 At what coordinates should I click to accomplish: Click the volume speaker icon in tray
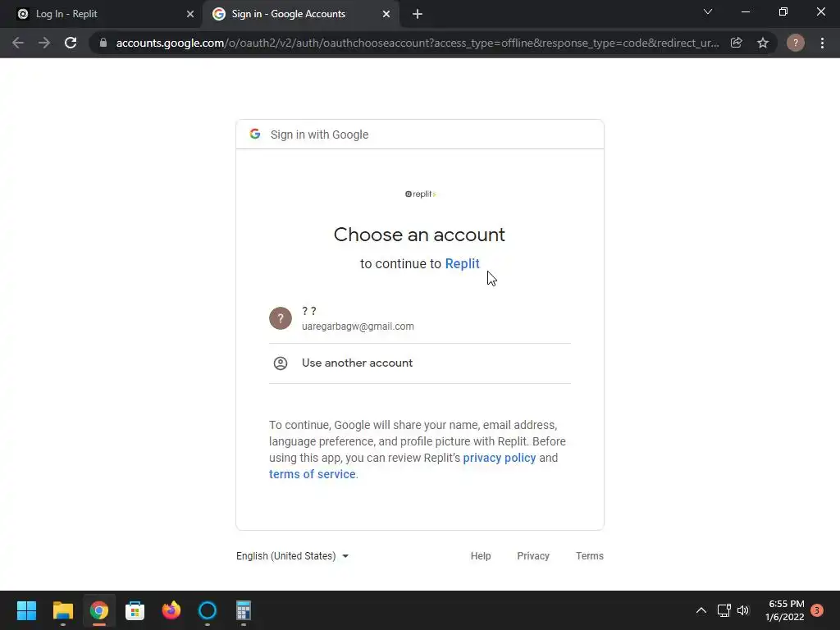(743, 610)
